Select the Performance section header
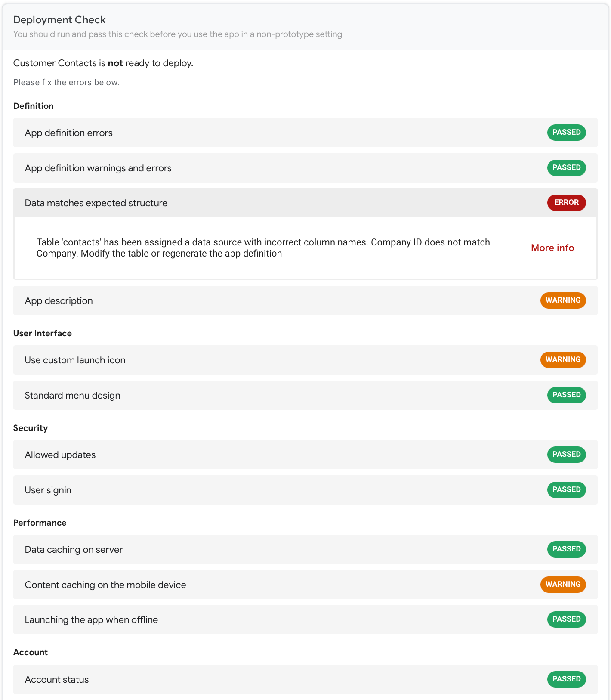The image size is (611, 700). (40, 522)
